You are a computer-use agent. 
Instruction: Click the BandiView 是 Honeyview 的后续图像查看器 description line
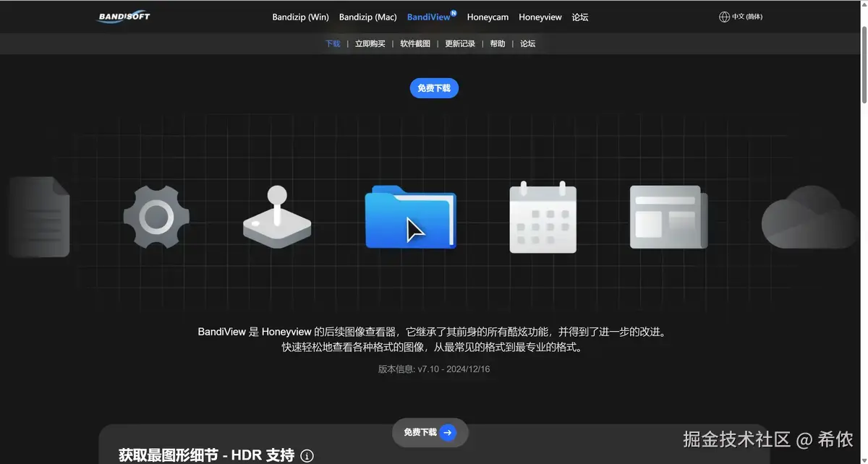tap(432, 332)
